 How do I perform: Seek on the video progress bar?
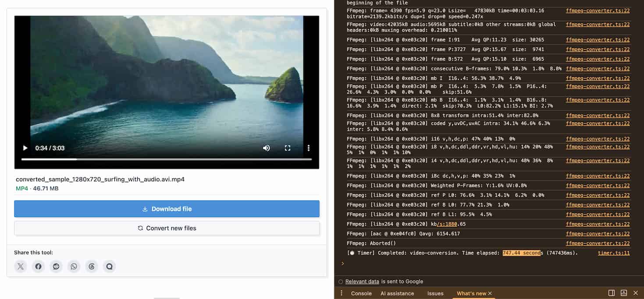tap(167, 159)
